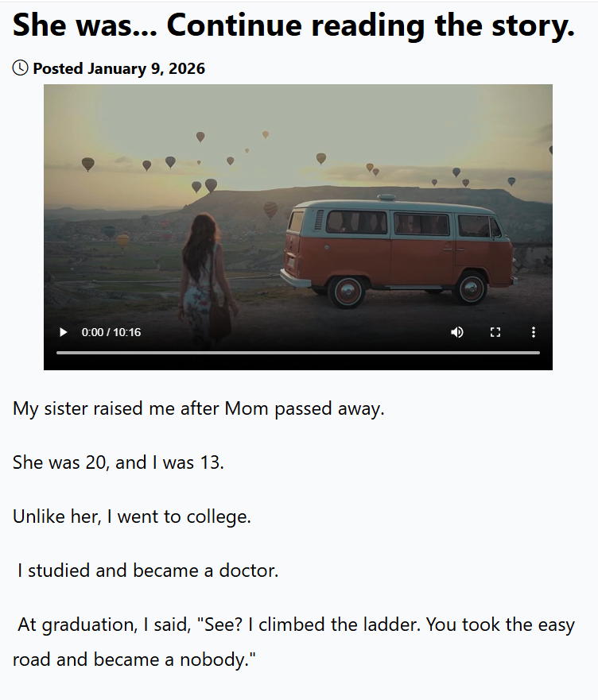
Task: Click "I studied and became a doctor" line
Action: point(148,570)
